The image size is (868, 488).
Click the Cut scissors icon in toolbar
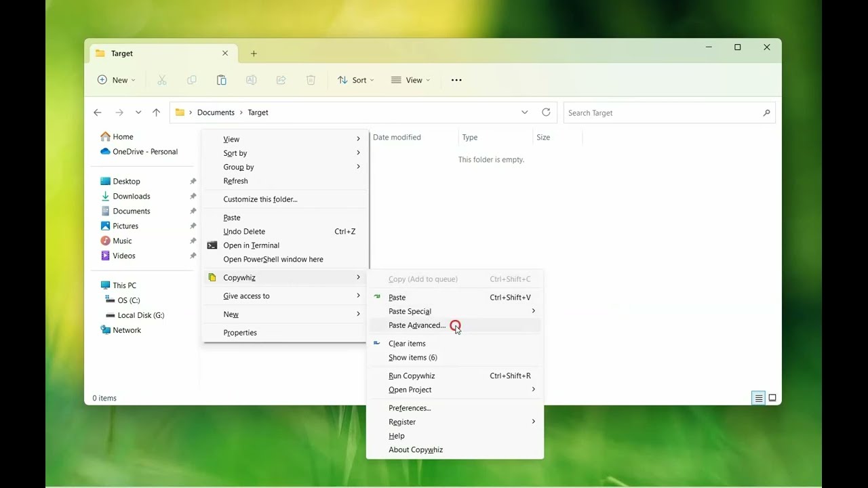[162, 80]
